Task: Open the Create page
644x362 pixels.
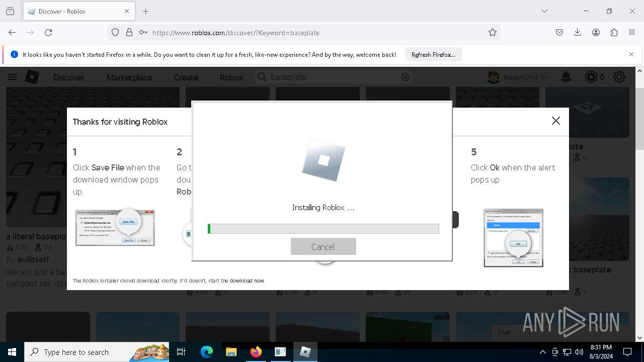Action: click(186, 77)
